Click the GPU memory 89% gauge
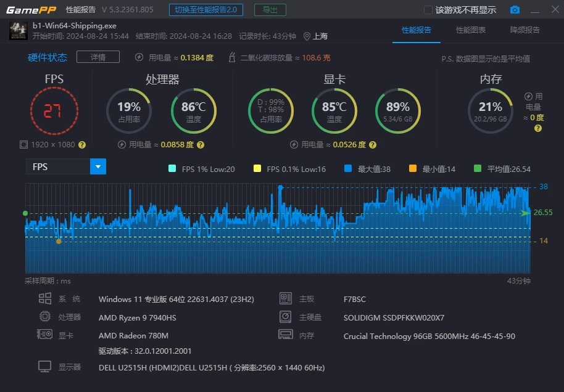Viewport: 564px width, 392px height. point(398,111)
